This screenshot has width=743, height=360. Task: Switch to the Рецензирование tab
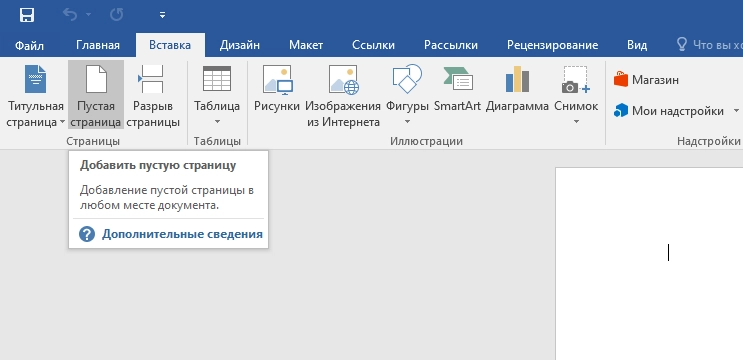pos(553,45)
